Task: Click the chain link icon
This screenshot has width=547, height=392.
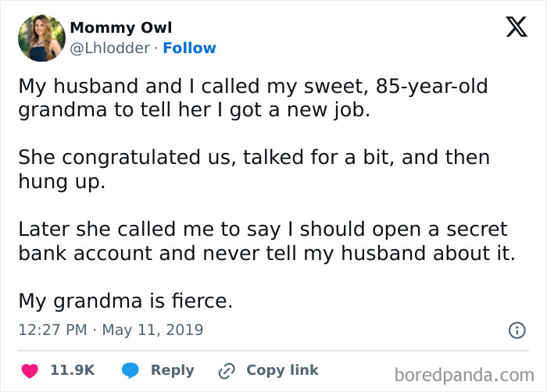Action: coord(227,370)
